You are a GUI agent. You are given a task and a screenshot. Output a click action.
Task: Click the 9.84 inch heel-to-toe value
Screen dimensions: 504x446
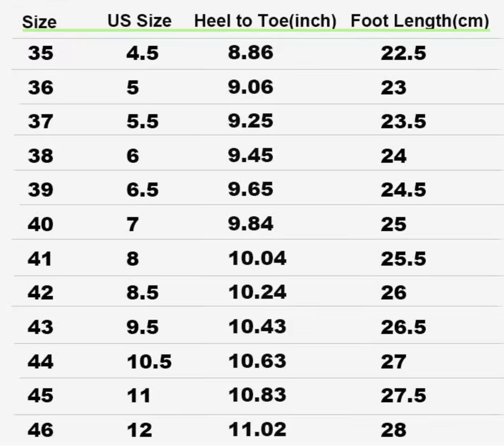[x=250, y=224]
